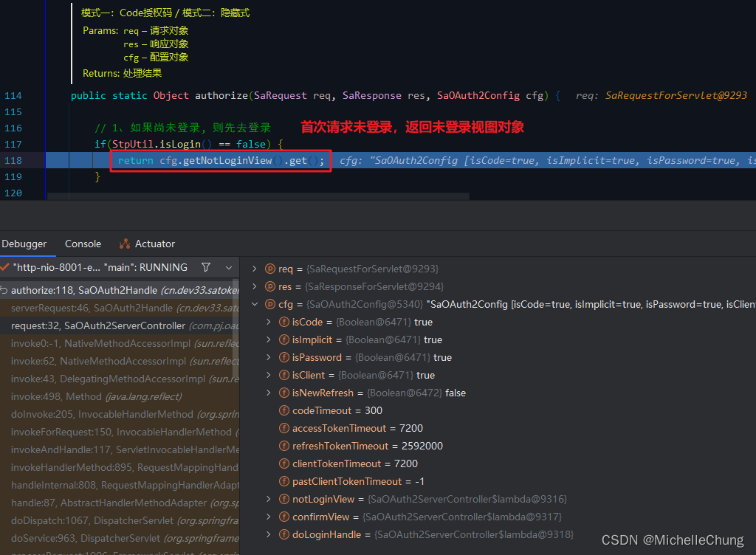Image resolution: width=756 pixels, height=555 pixels.
Task: Expand the isImplicit field
Action: (x=269, y=339)
